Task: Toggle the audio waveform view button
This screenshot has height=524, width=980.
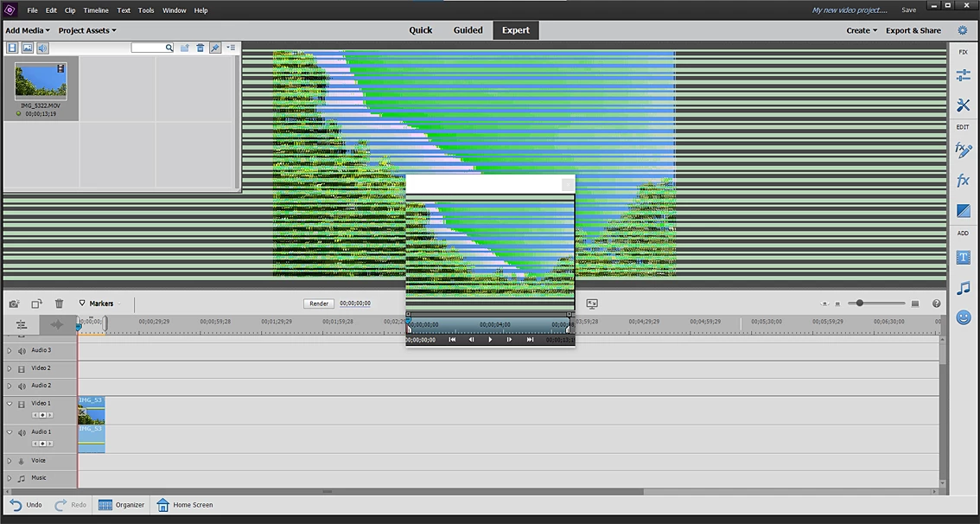Action: click(x=57, y=324)
